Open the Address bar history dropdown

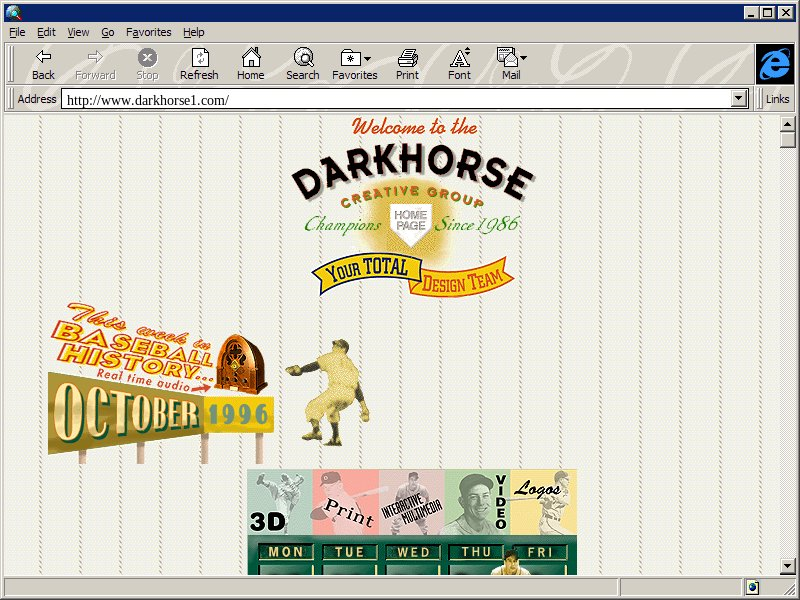point(740,99)
